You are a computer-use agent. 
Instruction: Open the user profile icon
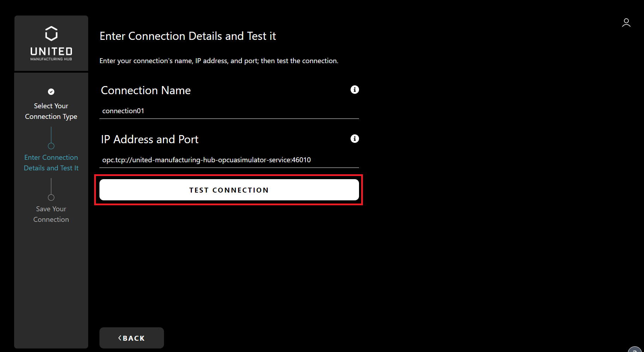coord(626,23)
